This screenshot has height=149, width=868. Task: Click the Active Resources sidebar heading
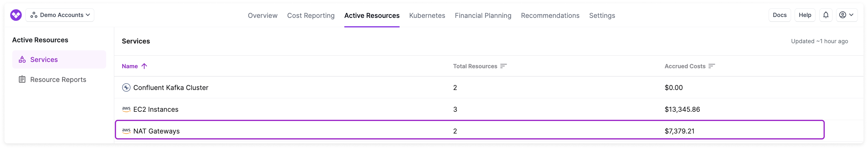click(x=40, y=40)
